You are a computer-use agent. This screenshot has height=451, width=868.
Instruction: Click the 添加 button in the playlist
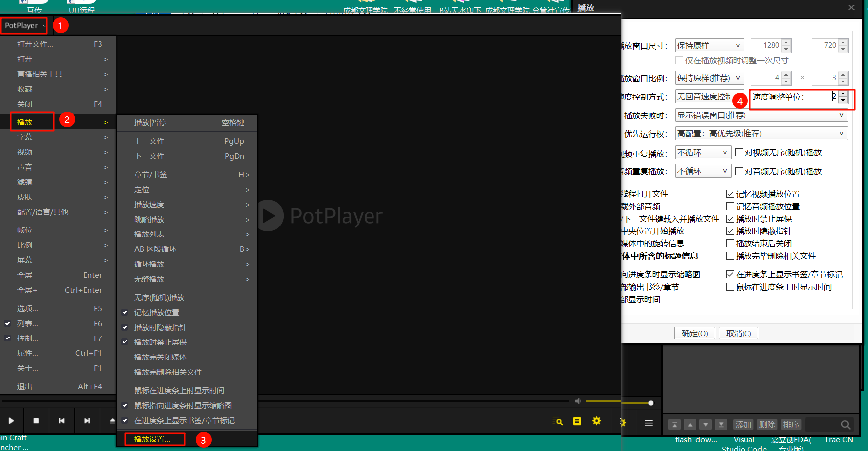coord(743,425)
